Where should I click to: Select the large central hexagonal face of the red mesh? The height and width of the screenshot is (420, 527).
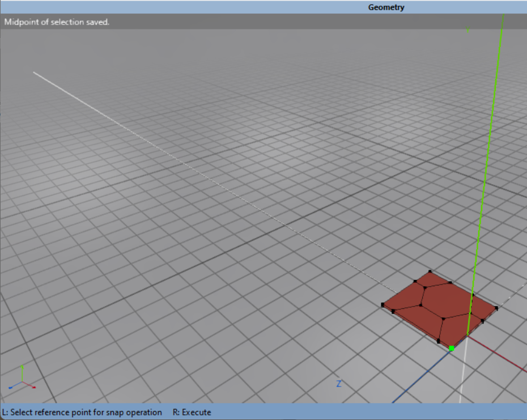pos(446,300)
